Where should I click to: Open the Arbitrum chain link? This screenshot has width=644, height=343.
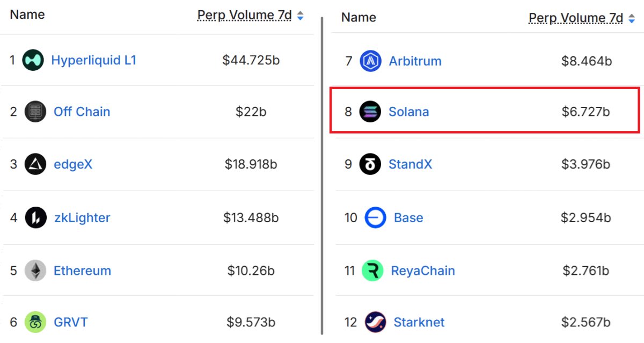(415, 61)
